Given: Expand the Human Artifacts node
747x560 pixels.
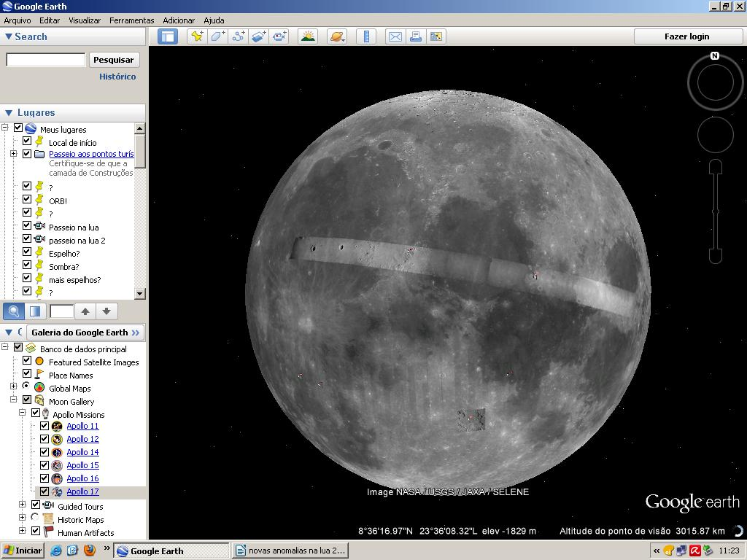Looking at the screenshot, I should pyautogui.click(x=22, y=531).
